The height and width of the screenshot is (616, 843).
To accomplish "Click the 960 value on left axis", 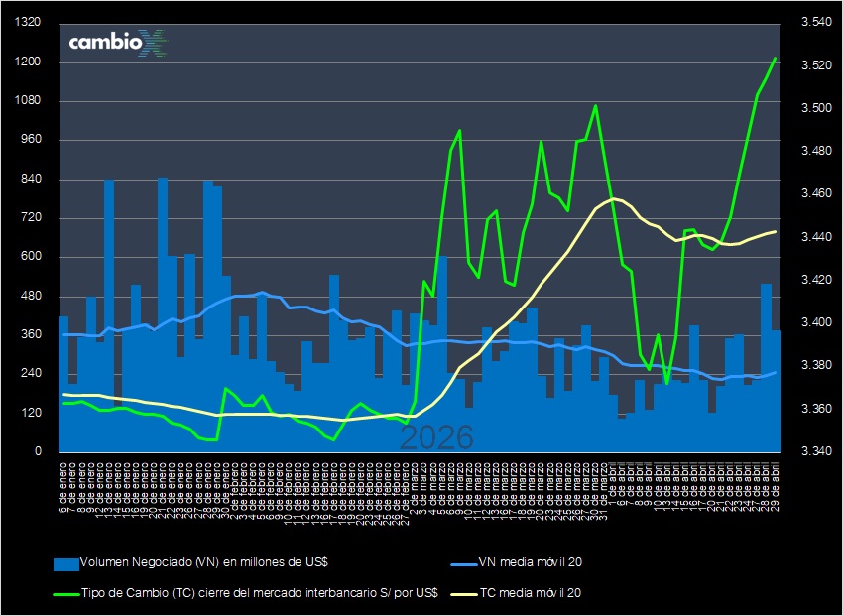I will point(31,140).
